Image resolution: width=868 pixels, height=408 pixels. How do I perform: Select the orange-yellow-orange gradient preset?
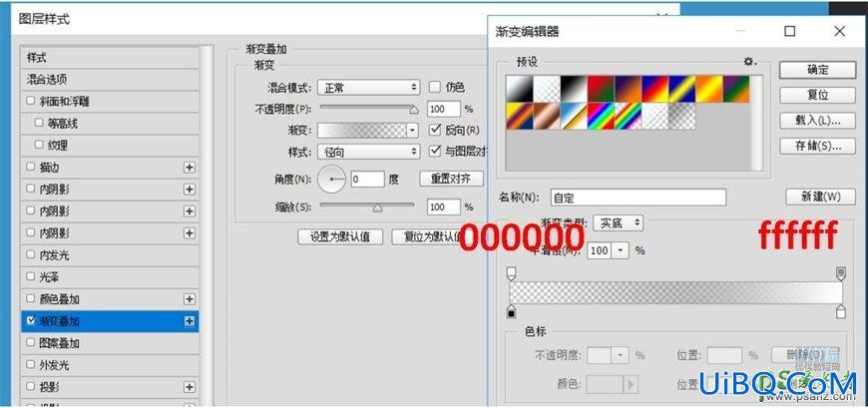709,89
